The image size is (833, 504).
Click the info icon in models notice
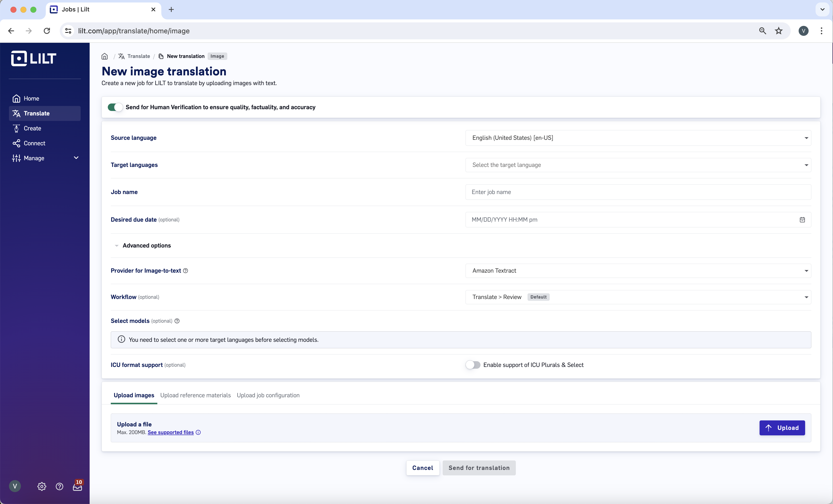(x=121, y=339)
